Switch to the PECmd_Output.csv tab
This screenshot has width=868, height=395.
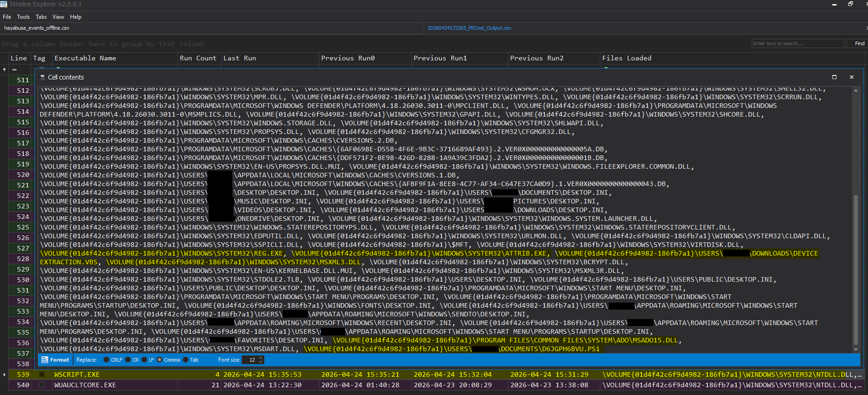pyautogui.click(x=469, y=28)
